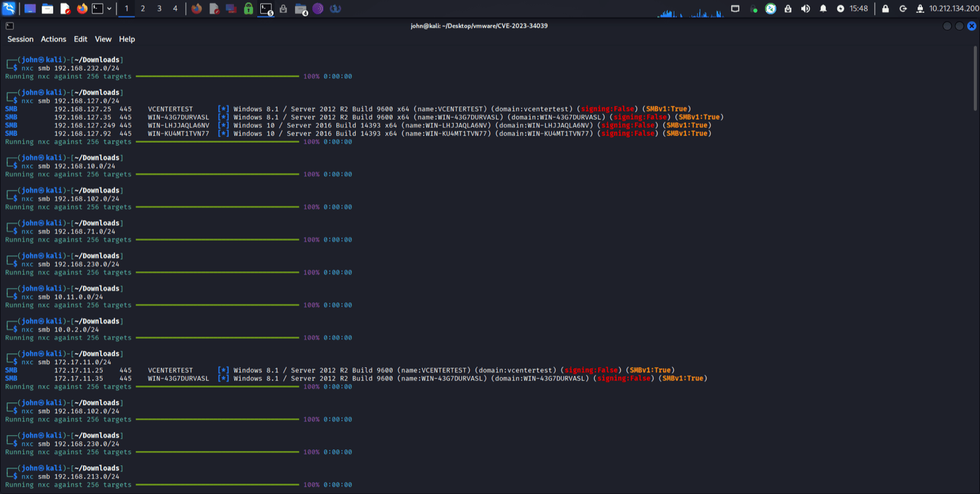Screen dimensions: 980x494
Task: Launch Firefox from the panel launchers
Action: (82, 9)
